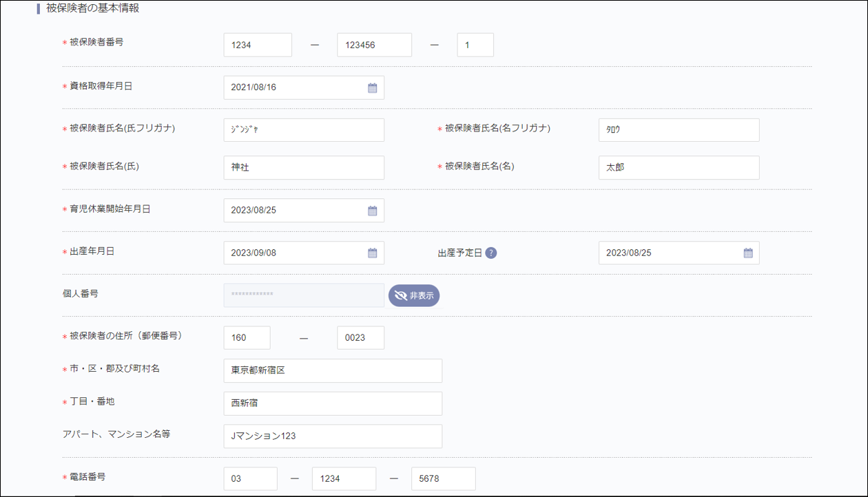Screen dimensions: 868x497
Task: Click the 被保険者番号 middle field 123456
Action: click(374, 45)
